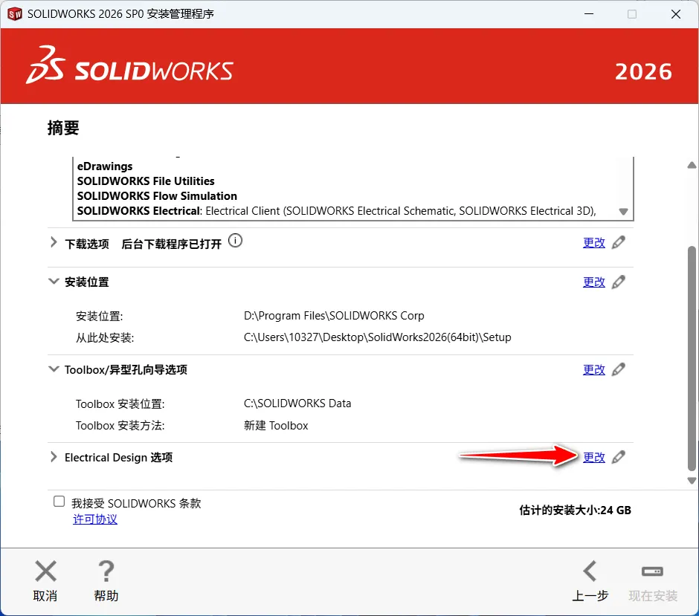Click the Toolbox path C:\SOLIDWORKS Data
This screenshot has width=699, height=616.
[x=297, y=403]
